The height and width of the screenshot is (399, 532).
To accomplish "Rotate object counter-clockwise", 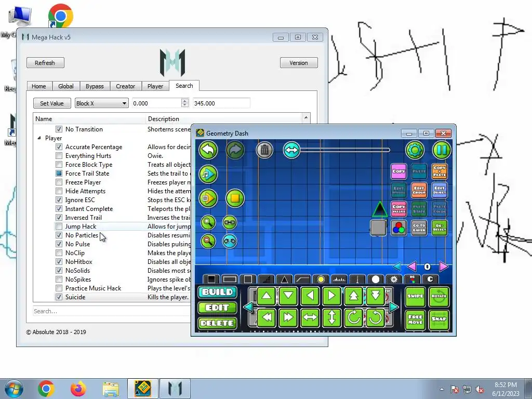I will pyautogui.click(x=375, y=317).
